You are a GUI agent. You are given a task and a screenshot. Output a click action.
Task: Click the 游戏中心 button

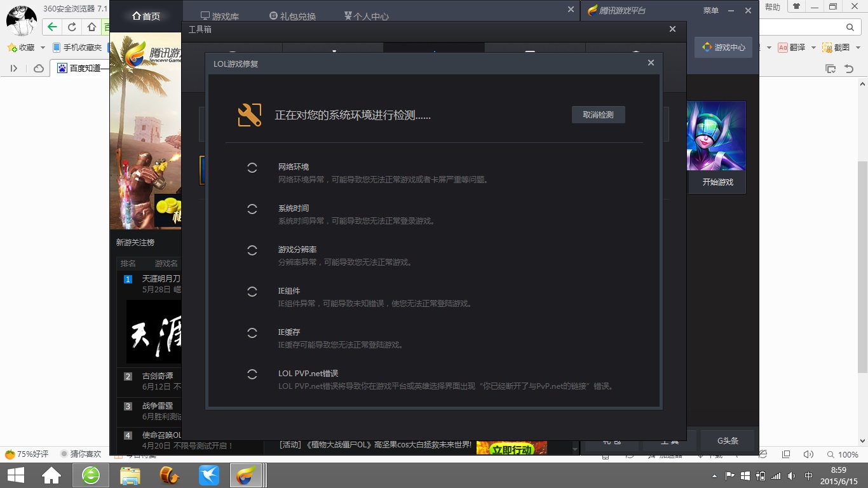(x=724, y=48)
